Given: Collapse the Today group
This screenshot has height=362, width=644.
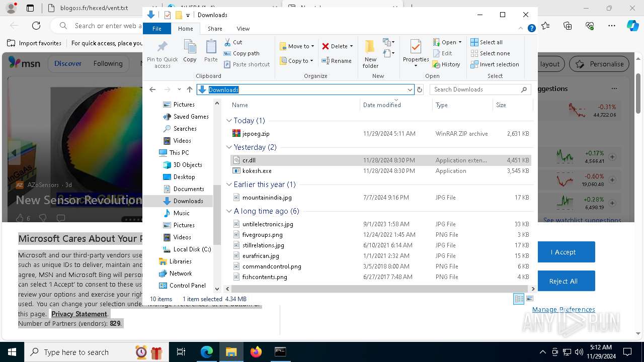Looking at the screenshot, I should (x=229, y=121).
